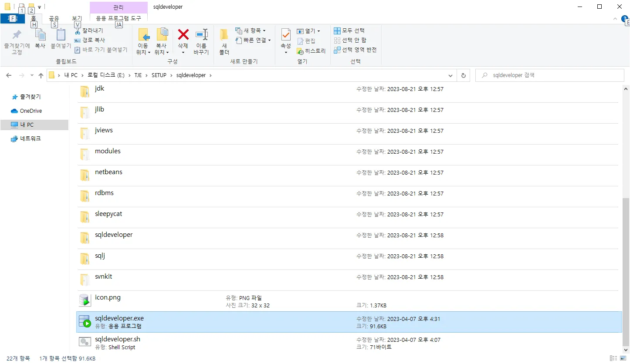Select 네트워크 in the navigation pane
Image resolution: width=630 pixels, height=364 pixels.
[x=30, y=139]
